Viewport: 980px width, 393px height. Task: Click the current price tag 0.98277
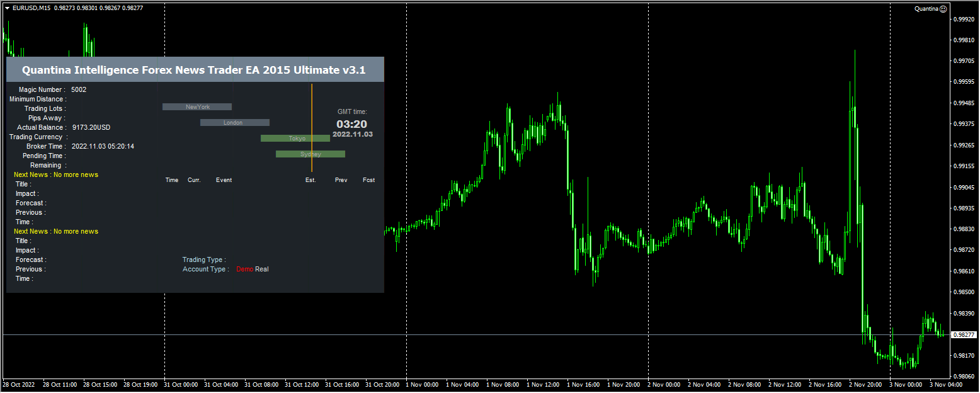pos(964,334)
